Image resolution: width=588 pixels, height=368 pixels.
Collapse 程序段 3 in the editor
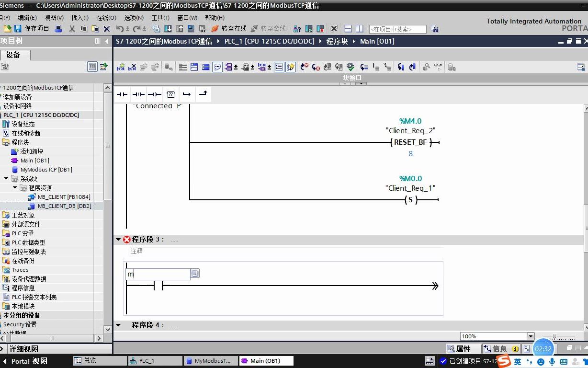tap(118, 239)
